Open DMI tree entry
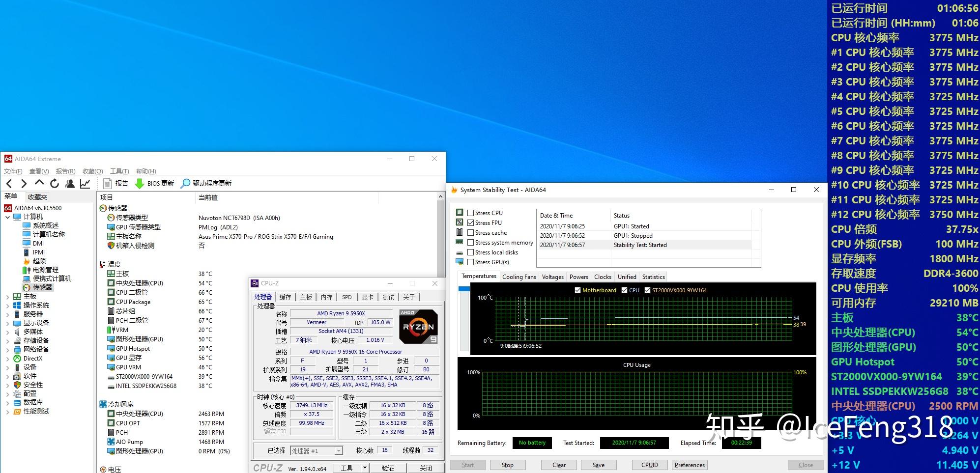 [x=38, y=244]
